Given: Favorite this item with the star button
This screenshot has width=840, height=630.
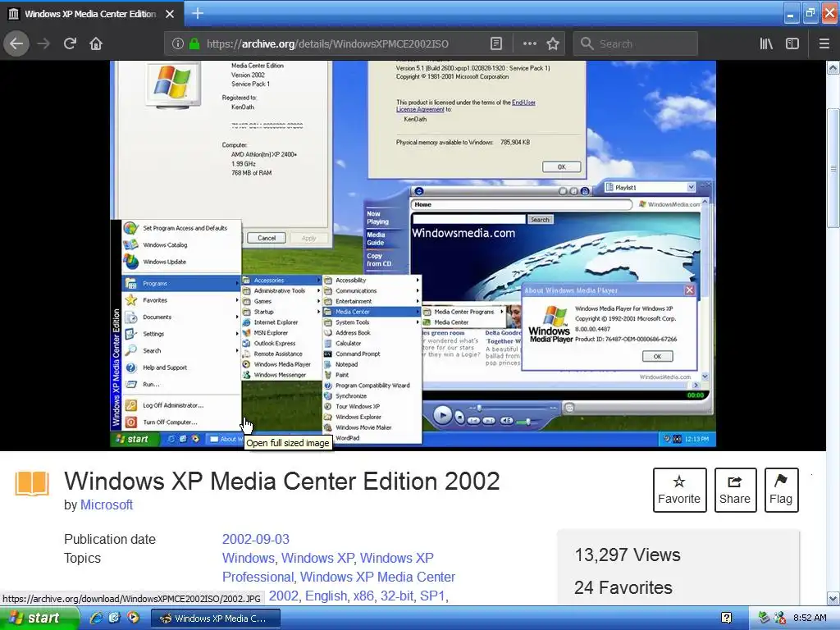Looking at the screenshot, I should click(x=679, y=490).
